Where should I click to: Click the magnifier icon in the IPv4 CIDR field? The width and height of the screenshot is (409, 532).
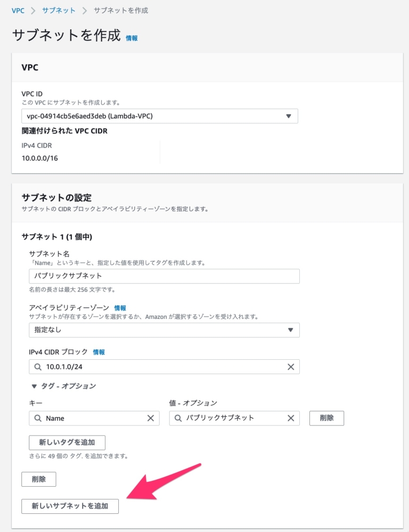pyautogui.click(x=36, y=367)
